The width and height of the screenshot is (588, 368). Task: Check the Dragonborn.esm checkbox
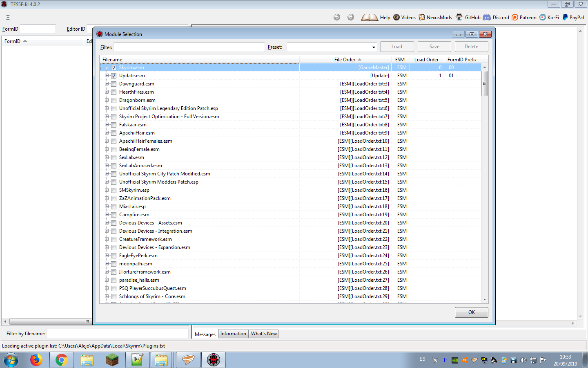click(114, 101)
